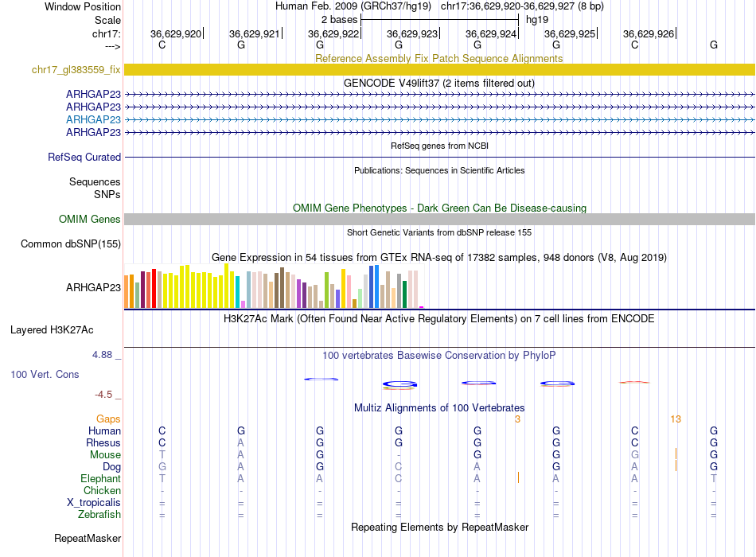The height and width of the screenshot is (557, 756).
Task: Click the RefSeq Curated intron line
Action: click(x=439, y=158)
